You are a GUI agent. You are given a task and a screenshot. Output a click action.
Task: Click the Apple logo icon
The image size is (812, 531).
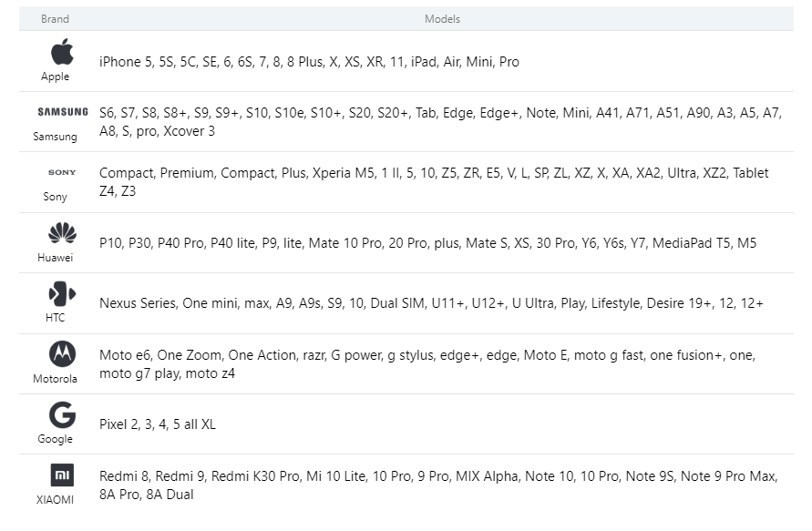pos(62,52)
